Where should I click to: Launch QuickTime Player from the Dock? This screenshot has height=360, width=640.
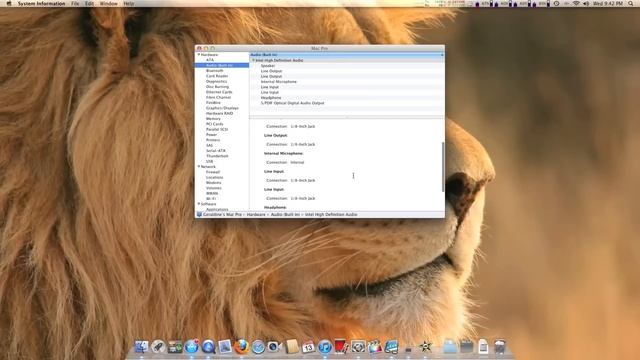(208, 347)
